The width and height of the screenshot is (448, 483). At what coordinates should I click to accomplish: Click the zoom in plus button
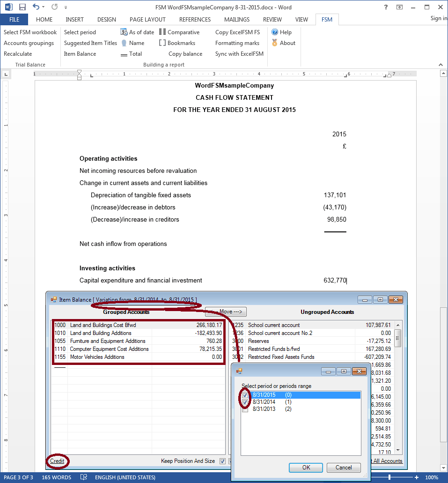417,477
